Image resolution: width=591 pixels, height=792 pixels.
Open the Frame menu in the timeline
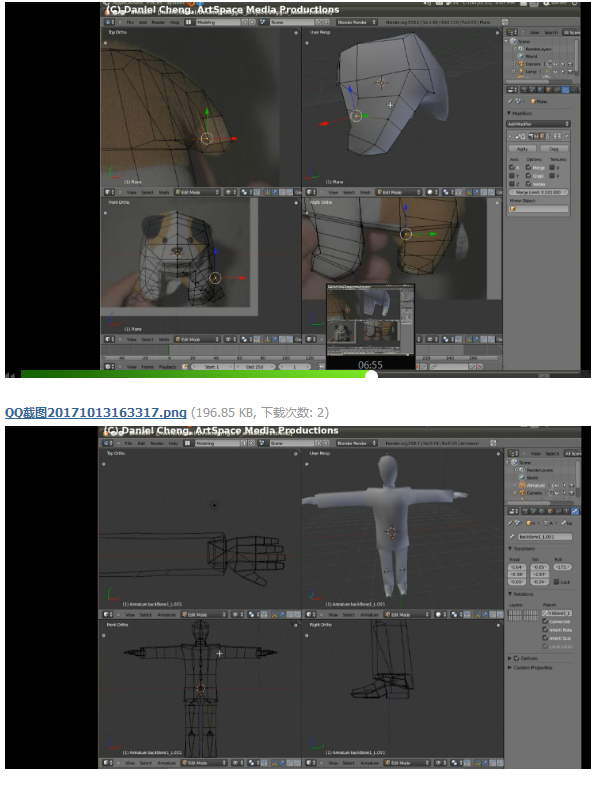coord(147,367)
